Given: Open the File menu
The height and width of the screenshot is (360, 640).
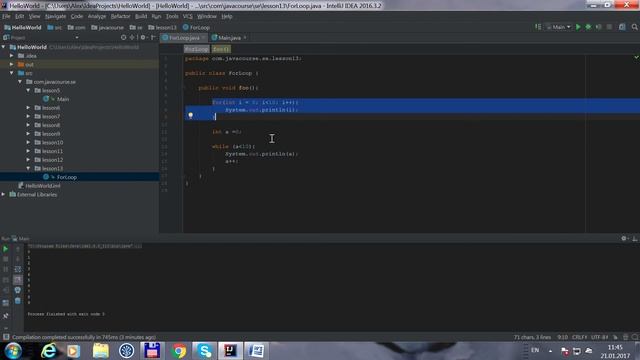Looking at the screenshot, I should (6, 16).
